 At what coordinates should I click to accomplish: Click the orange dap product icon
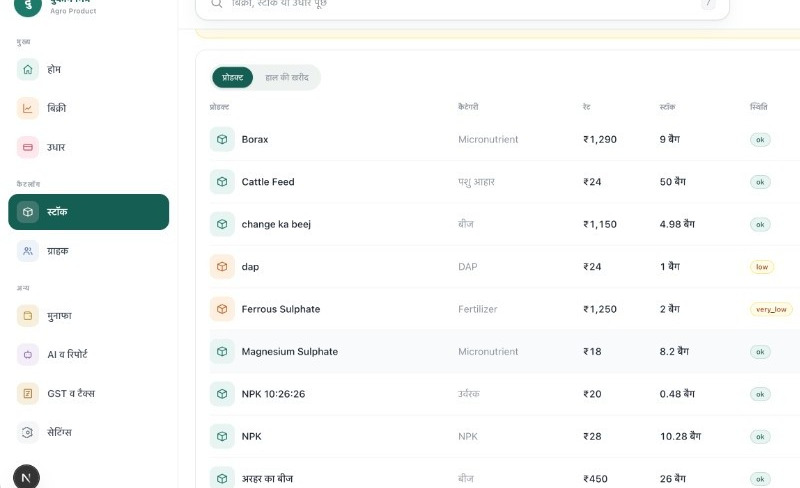point(222,266)
